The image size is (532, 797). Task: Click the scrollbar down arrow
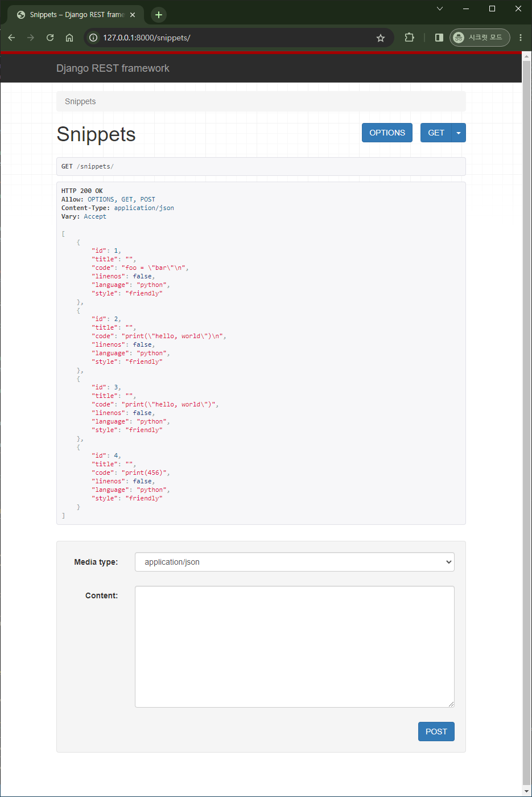click(x=527, y=791)
